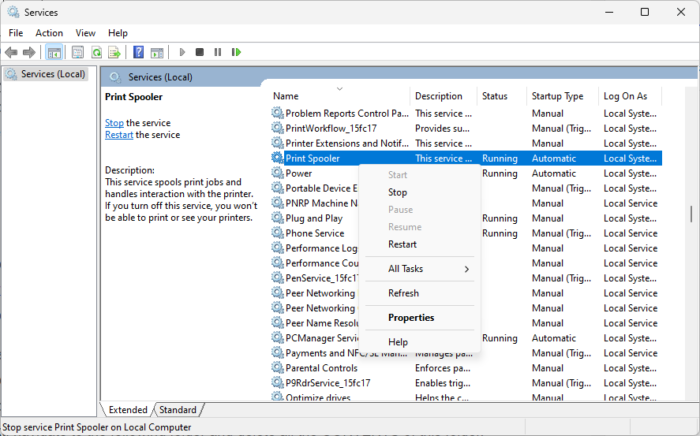Click the Show/Hide Console Tree toolbar icon
700x436 pixels.
coord(55,52)
